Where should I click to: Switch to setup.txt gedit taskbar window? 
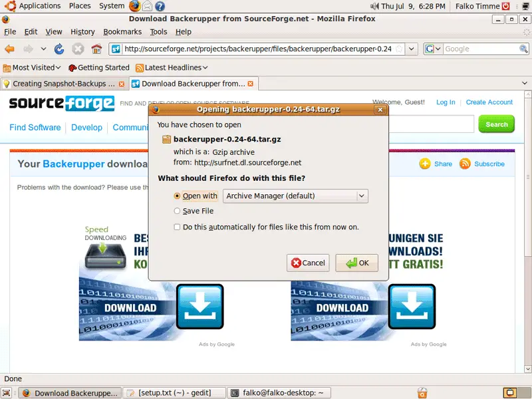tap(174, 393)
